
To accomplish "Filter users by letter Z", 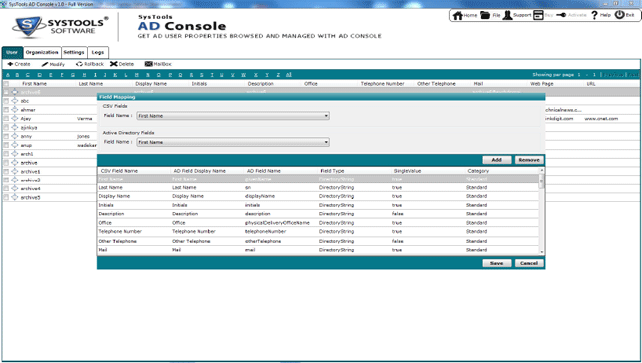I will [x=278, y=75].
